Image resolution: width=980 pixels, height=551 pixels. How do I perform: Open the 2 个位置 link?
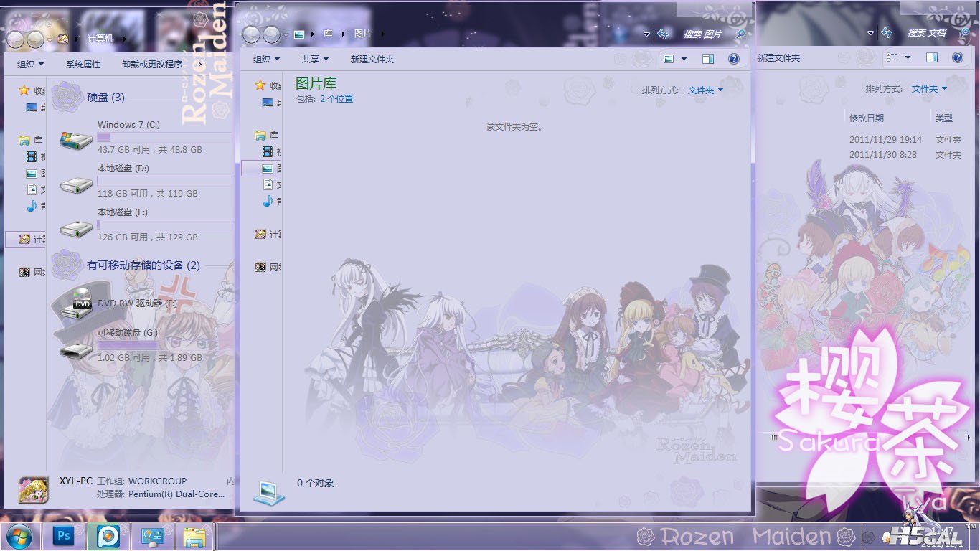pyautogui.click(x=336, y=99)
